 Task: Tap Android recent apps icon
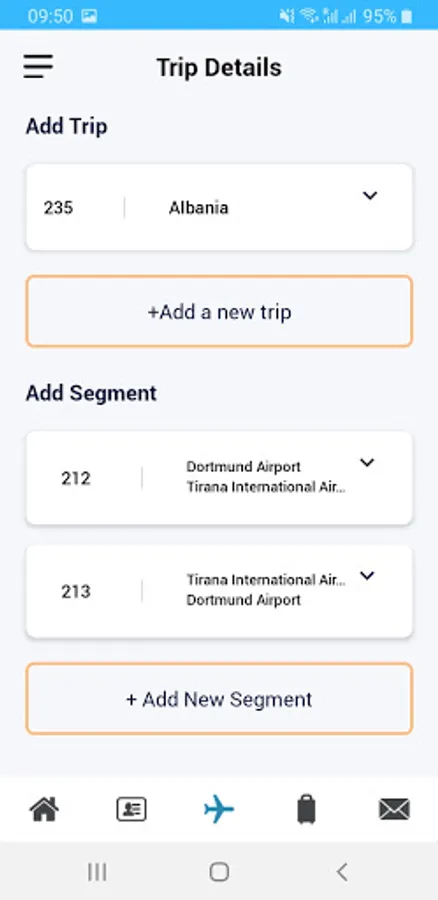pyautogui.click(x=97, y=872)
